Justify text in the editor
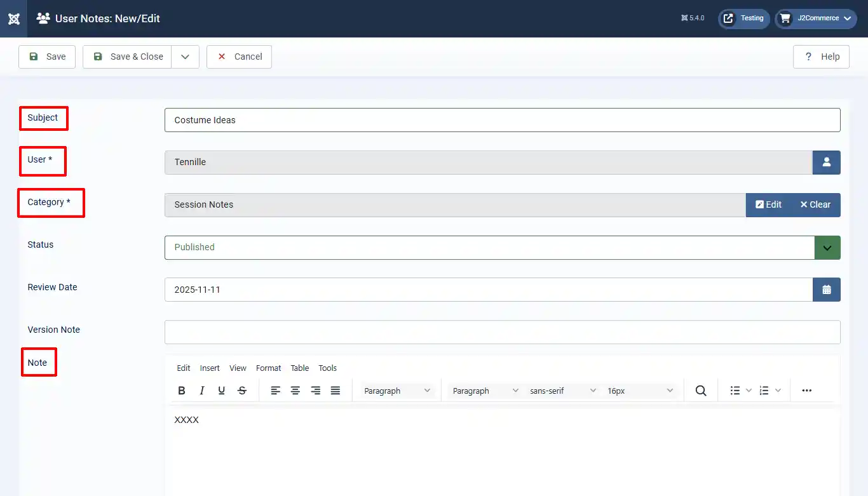The height and width of the screenshot is (496, 868). click(336, 391)
